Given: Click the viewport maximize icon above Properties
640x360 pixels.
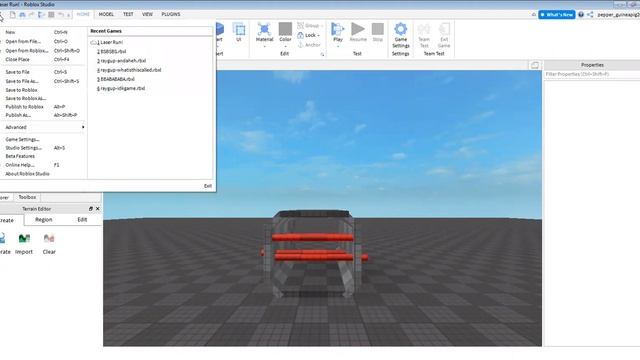Looking at the screenshot, I should point(535,65).
